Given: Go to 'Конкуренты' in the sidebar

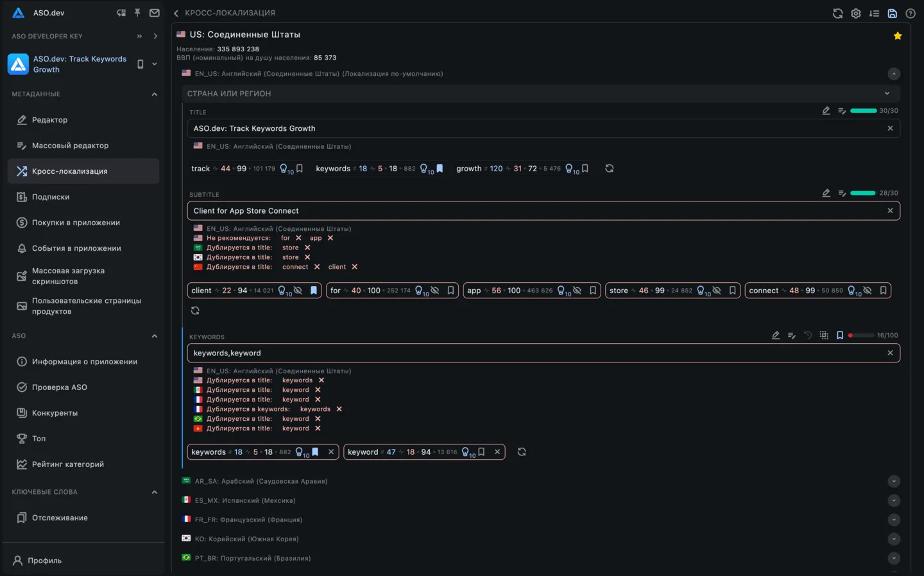Looking at the screenshot, I should [55, 413].
